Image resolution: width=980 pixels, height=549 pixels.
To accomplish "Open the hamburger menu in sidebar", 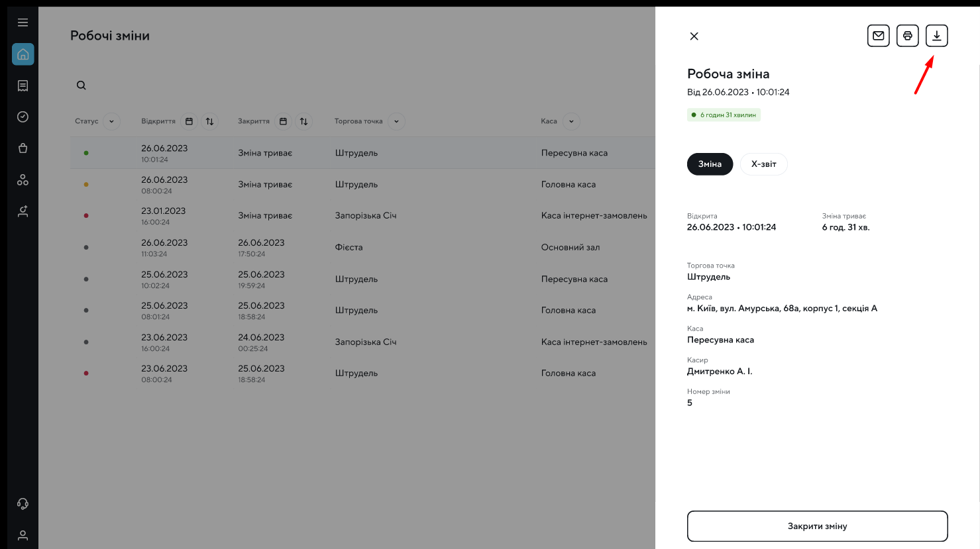I will tap(23, 23).
